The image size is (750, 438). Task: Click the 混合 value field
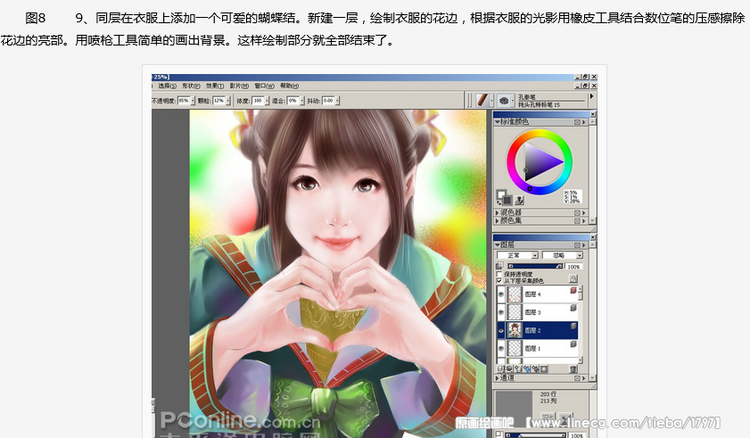pyautogui.click(x=293, y=101)
